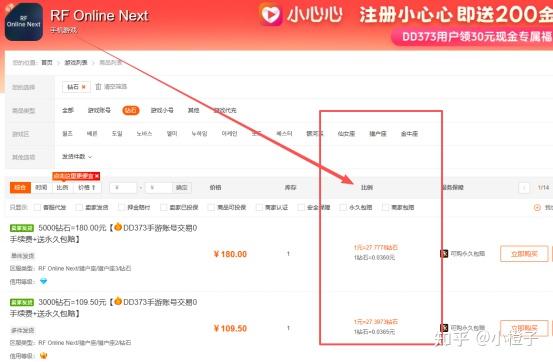Click the ¥180.00 price
Screen dimensions: 553x362
click(x=230, y=254)
